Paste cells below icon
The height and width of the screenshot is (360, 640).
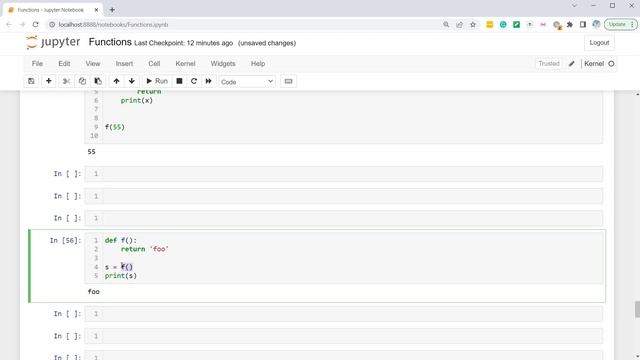point(98,81)
